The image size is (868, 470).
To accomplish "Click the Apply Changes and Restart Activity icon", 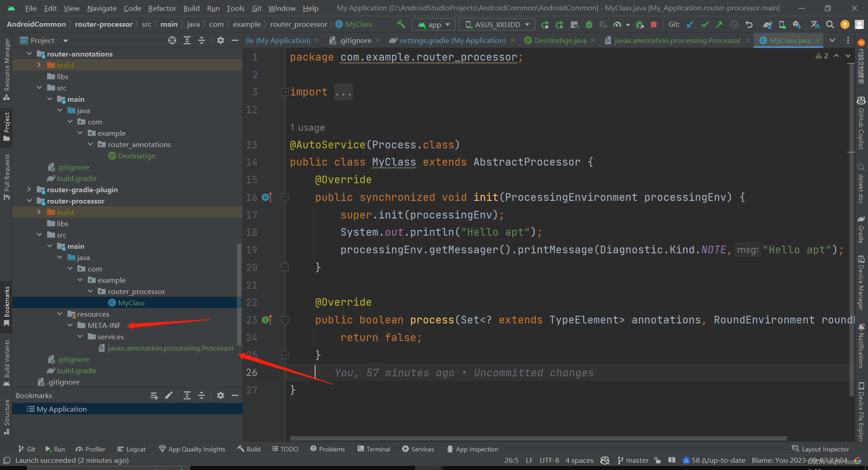I will pyautogui.click(x=545, y=24).
